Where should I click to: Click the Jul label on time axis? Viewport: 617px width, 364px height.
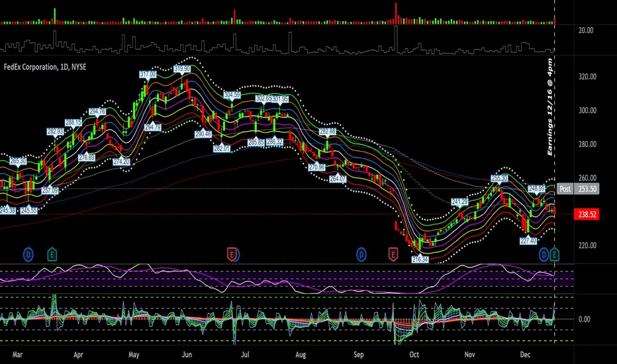245,355
